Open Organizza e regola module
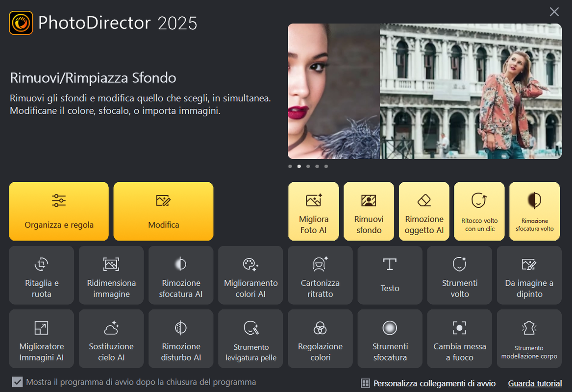 pos(59,211)
